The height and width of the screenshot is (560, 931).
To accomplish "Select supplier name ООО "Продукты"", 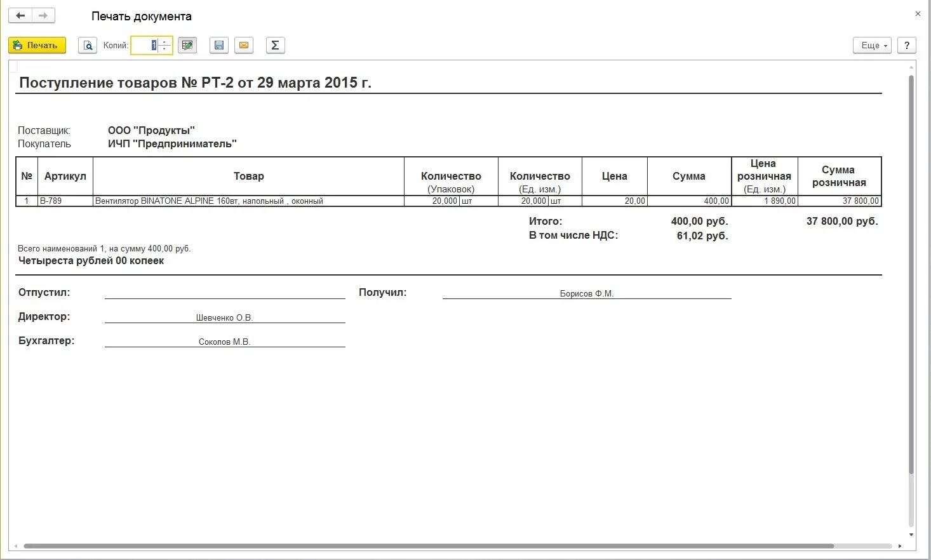I will pos(151,130).
